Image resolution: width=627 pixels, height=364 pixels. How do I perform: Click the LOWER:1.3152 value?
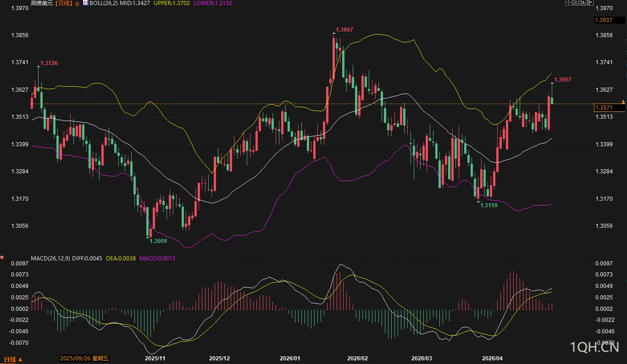(213, 3)
